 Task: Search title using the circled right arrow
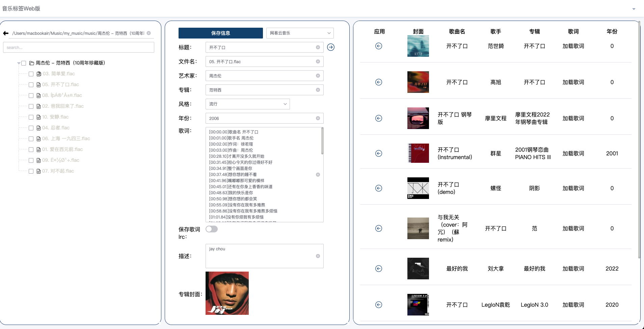coord(331,47)
